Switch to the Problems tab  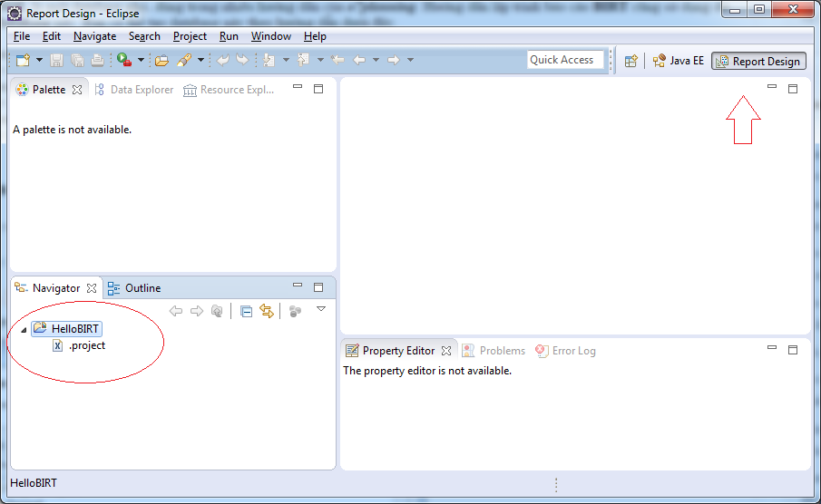tap(494, 351)
